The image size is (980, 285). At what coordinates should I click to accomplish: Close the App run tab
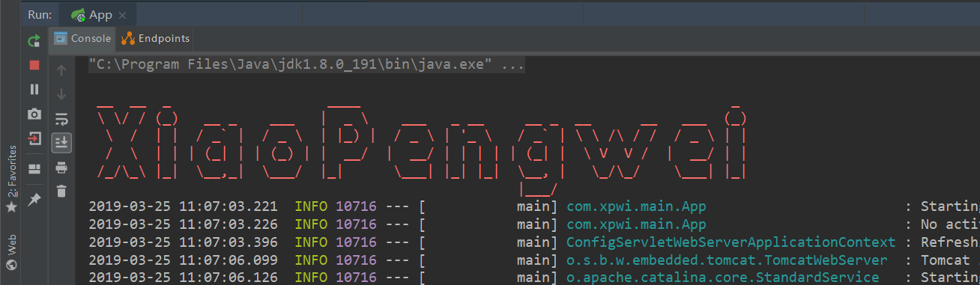[123, 15]
